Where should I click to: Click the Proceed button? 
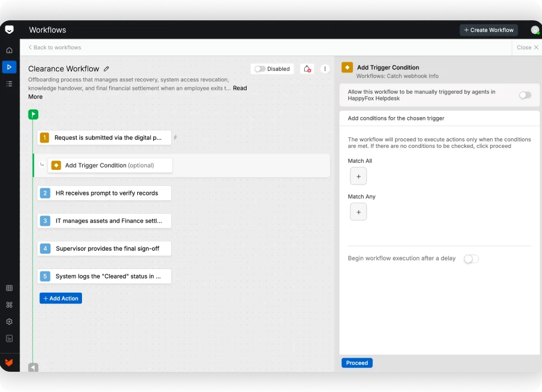[357, 363]
